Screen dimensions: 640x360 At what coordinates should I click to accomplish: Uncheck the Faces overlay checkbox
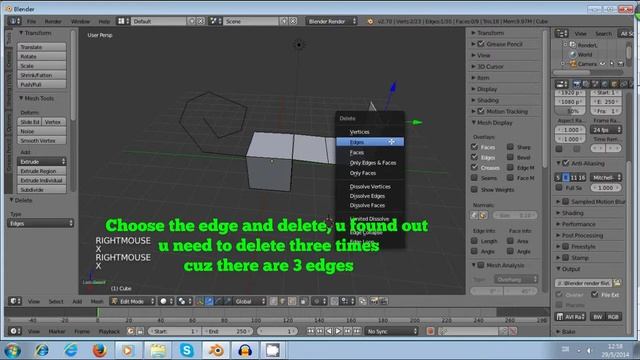pos(474,147)
